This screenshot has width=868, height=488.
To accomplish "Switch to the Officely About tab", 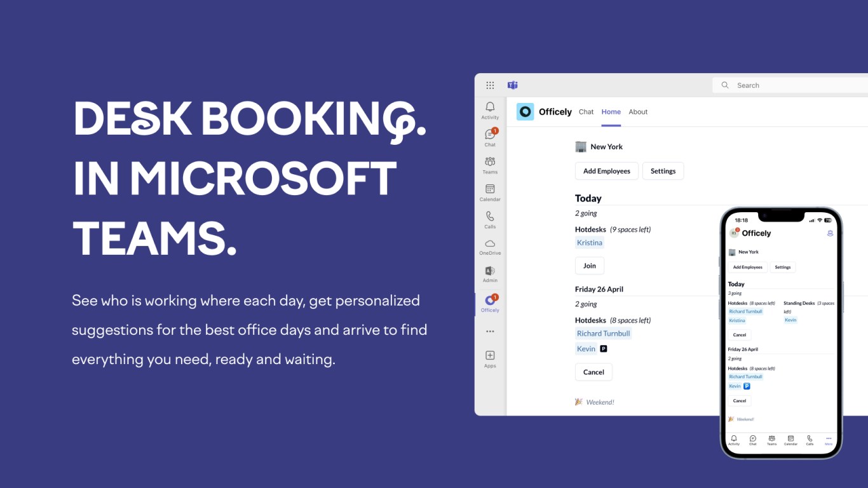I will pos(638,112).
